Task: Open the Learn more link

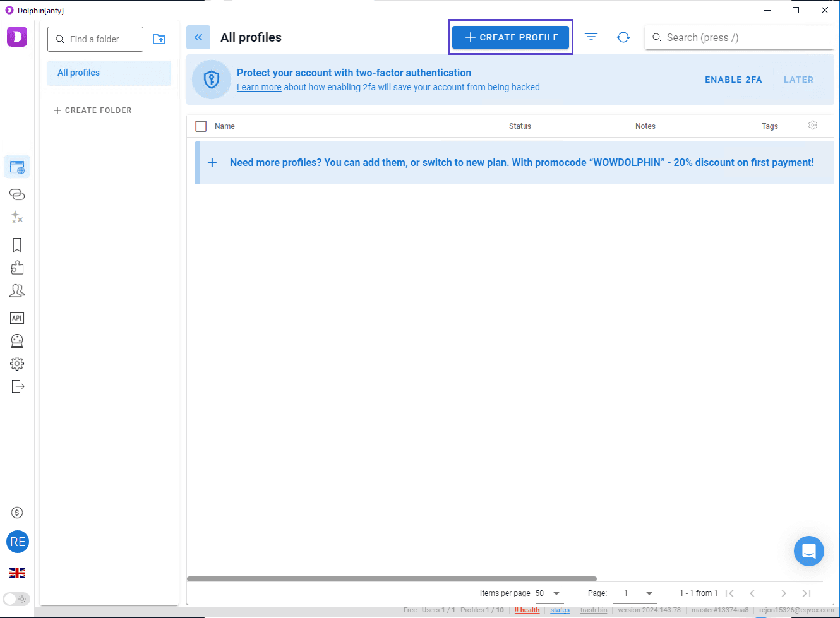Action: [259, 88]
